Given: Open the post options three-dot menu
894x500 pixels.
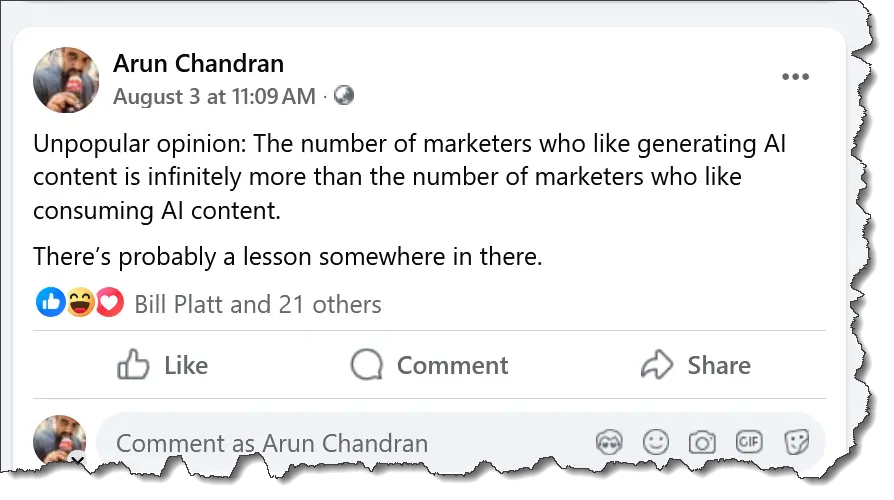Looking at the screenshot, I should [x=795, y=78].
